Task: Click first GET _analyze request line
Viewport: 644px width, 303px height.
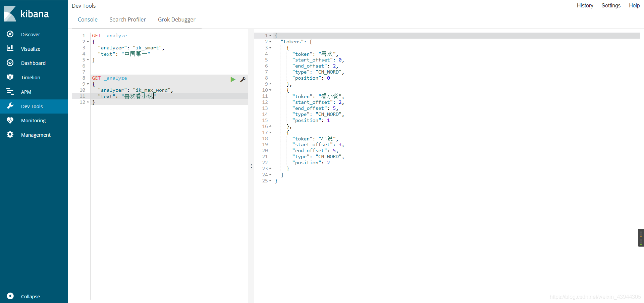Action: (109, 36)
